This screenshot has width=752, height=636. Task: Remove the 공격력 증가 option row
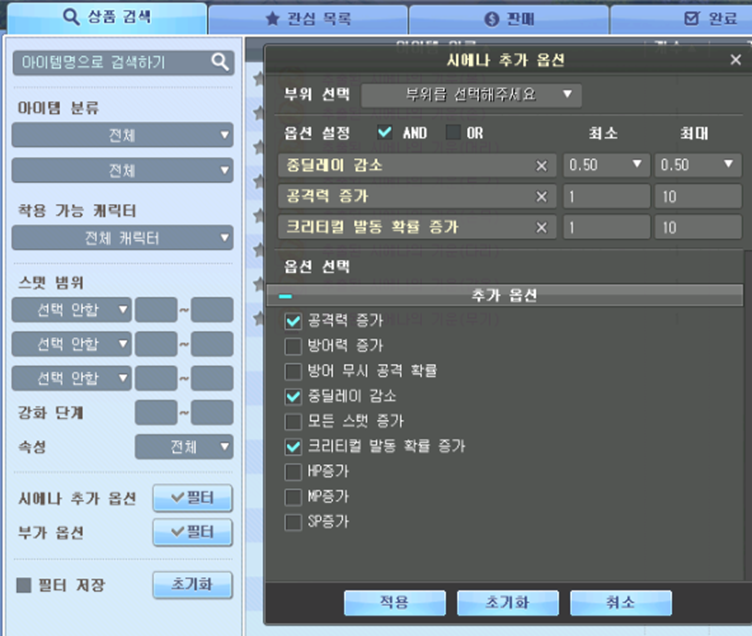[542, 196]
